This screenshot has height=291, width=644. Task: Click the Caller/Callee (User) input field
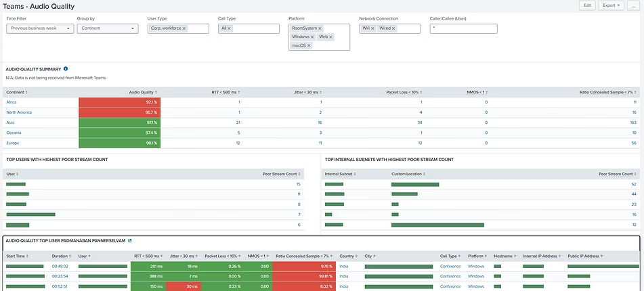[x=464, y=29]
